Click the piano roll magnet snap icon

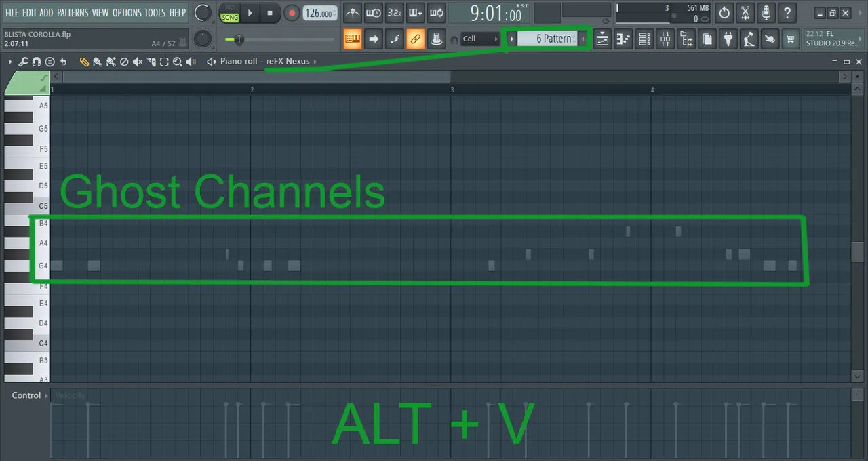(37, 62)
